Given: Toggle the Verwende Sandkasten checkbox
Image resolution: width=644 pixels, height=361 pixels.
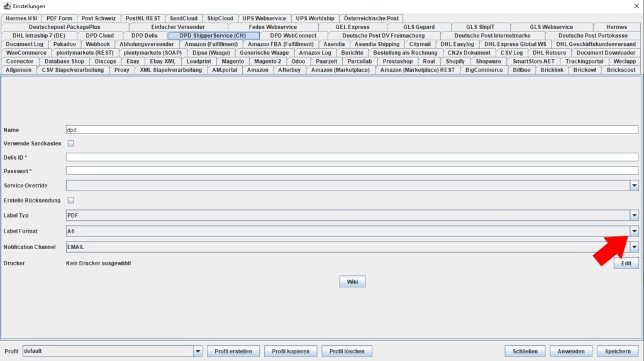Looking at the screenshot, I should coord(70,143).
